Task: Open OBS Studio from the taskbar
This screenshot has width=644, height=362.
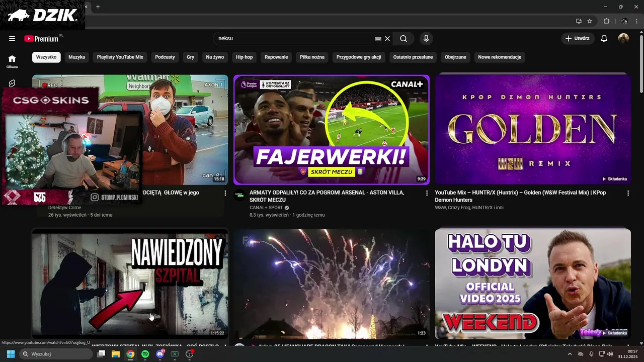Action: coord(189,354)
